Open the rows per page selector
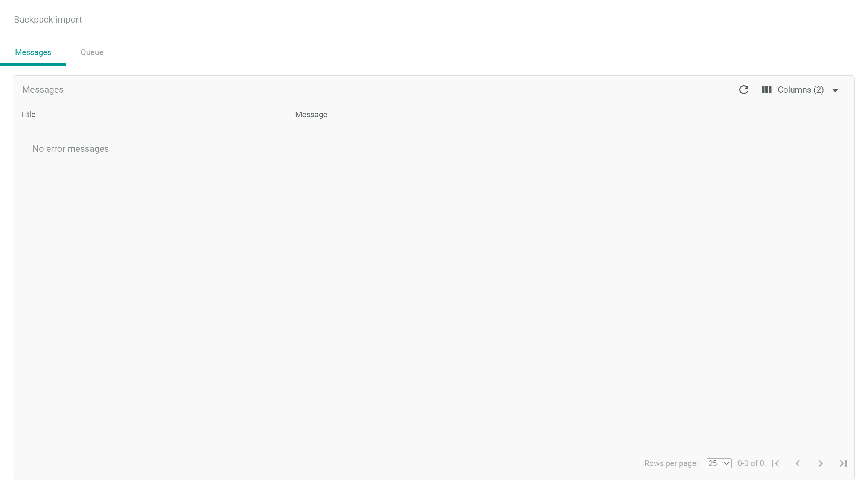This screenshot has height=489, width=868. [718, 463]
